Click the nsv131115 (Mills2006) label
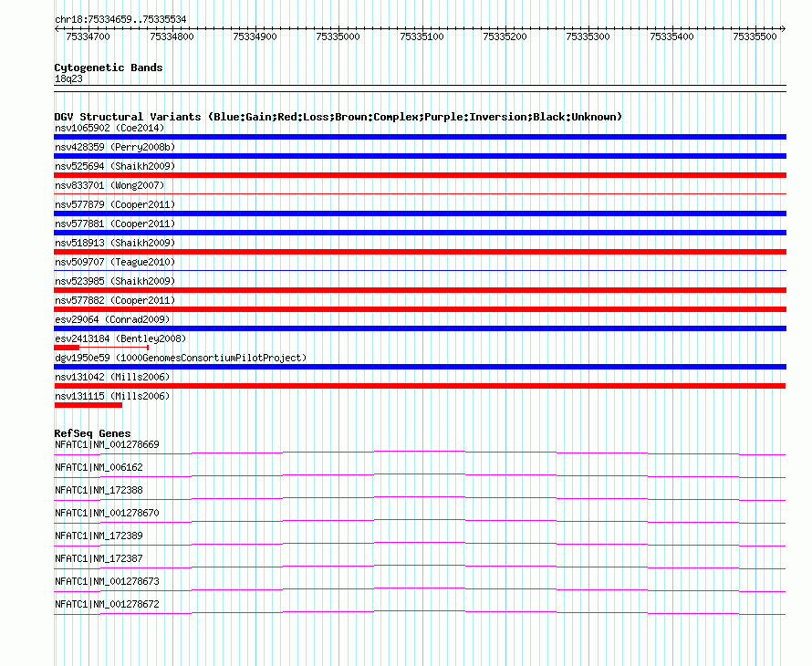 [112, 396]
